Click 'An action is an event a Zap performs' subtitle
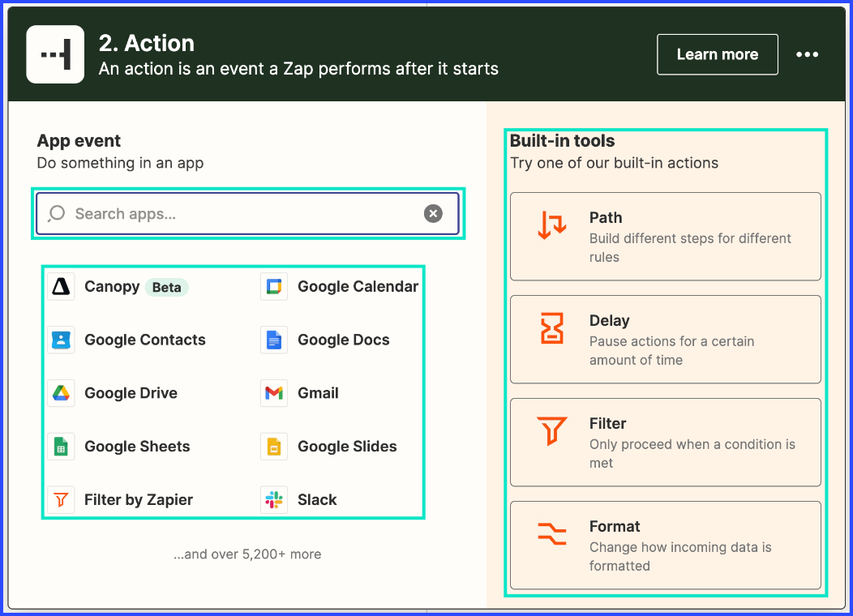This screenshot has width=853, height=616. coord(298,69)
